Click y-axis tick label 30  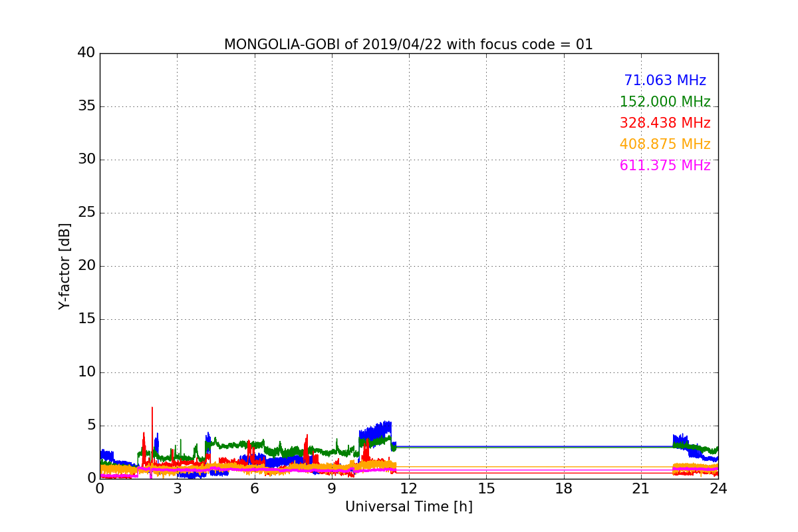(86, 160)
